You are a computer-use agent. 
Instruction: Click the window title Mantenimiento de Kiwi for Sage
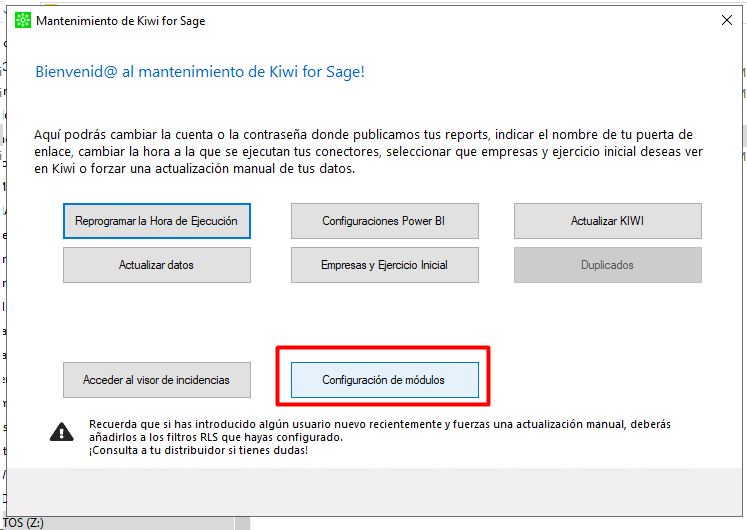[121, 21]
